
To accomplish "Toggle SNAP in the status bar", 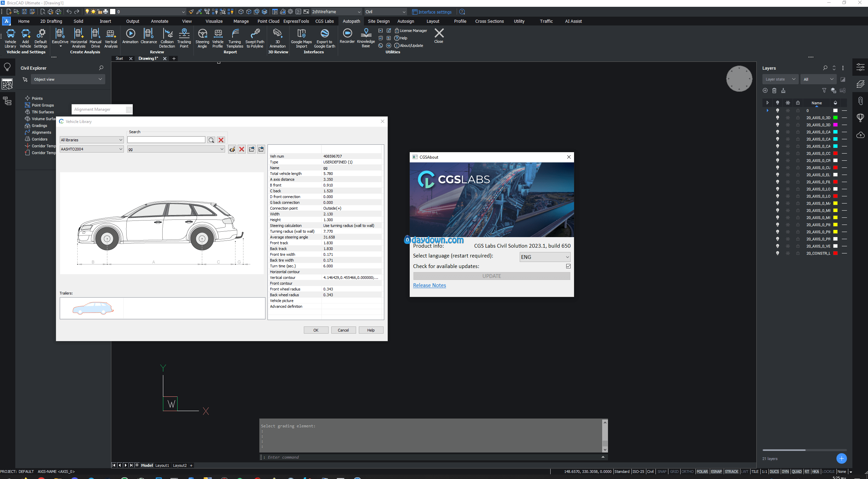I will (x=662, y=472).
